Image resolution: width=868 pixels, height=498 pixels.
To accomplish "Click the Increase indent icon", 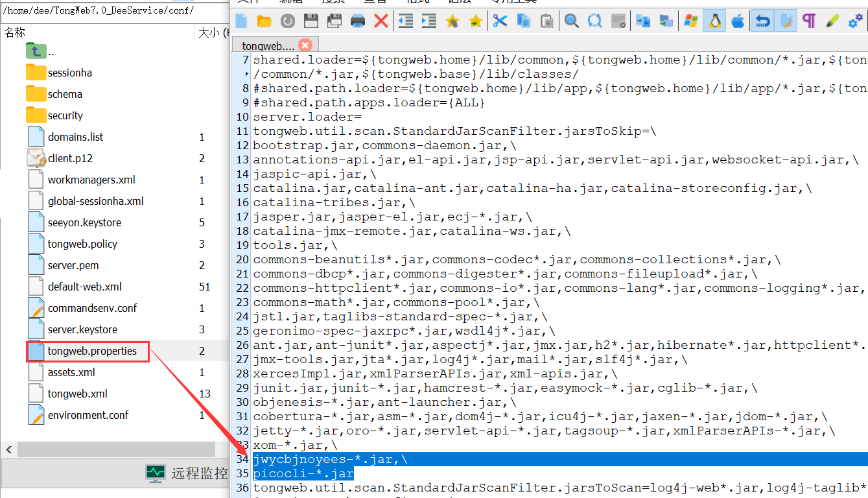I will 429,21.
